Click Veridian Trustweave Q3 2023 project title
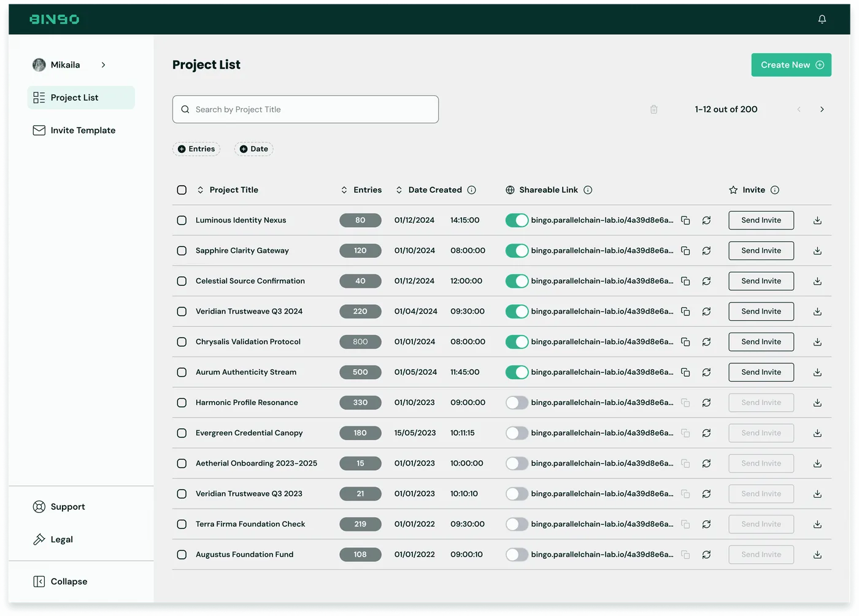Image resolution: width=859 pixels, height=616 pixels. coord(249,494)
